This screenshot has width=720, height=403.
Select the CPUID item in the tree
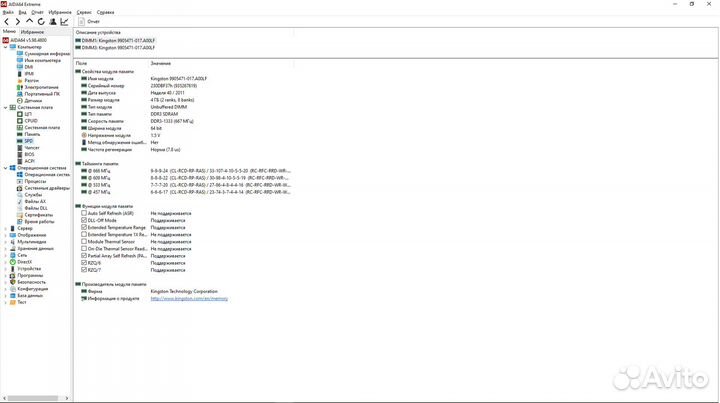click(x=31, y=121)
